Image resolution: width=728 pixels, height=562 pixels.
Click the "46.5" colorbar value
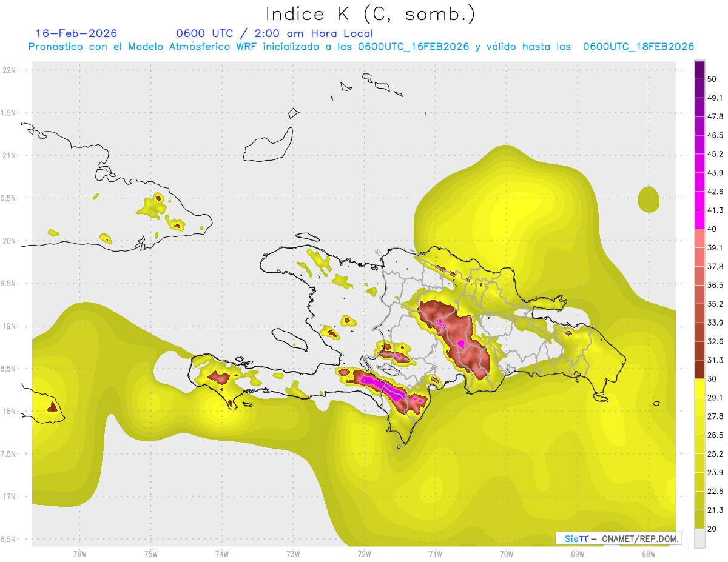pos(715,136)
